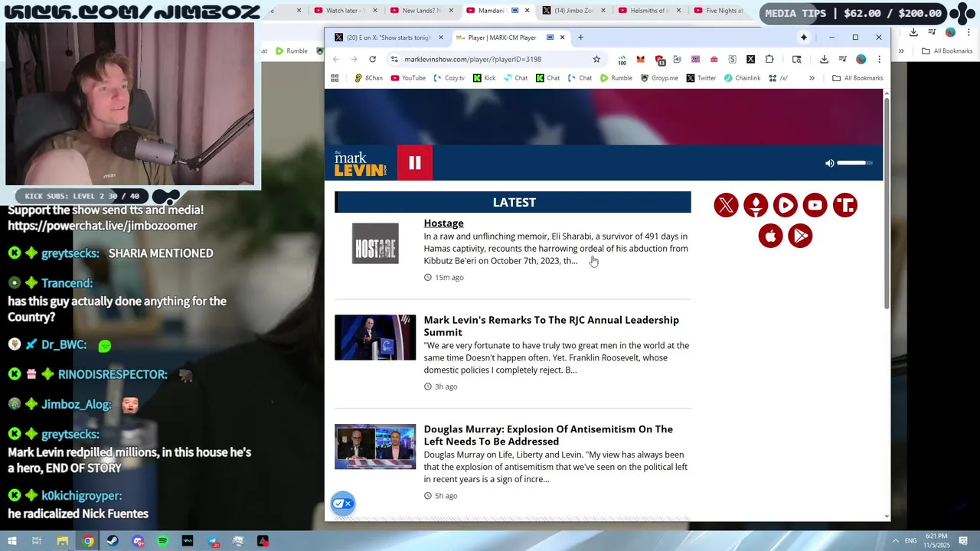Open the Groyp.me bookmark
The image size is (980, 551).
(659, 78)
